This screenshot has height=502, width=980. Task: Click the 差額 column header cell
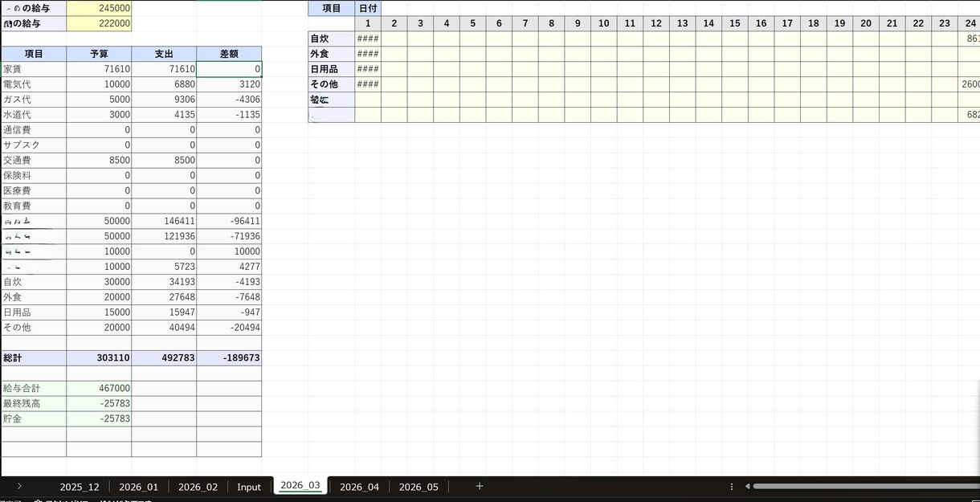pyautogui.click(x=229, y=54)
